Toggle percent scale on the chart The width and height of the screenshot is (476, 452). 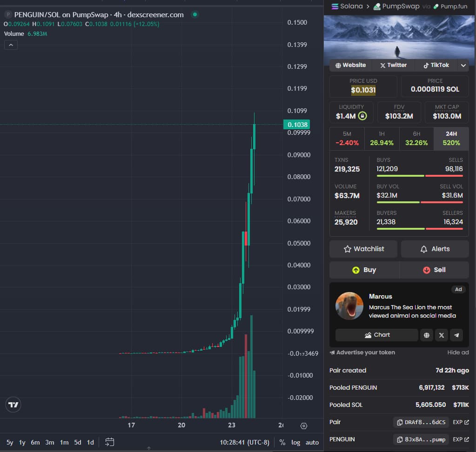pos(282,442)
